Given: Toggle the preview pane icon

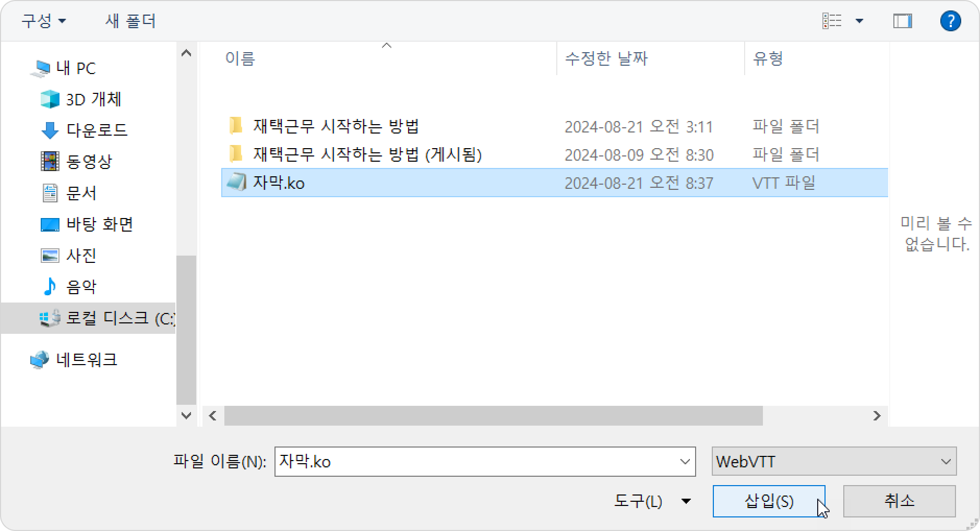Looking at the screenshot, I should tap(902, 21).
